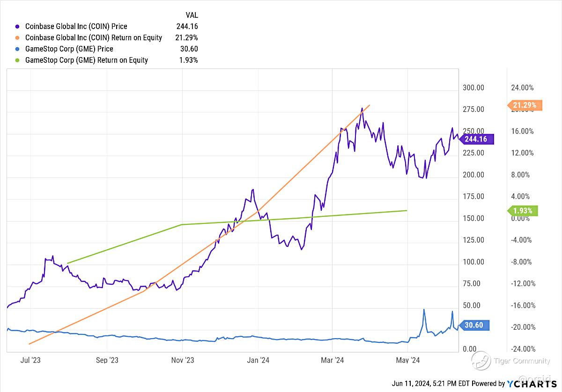This screenshot has height=392, width=562.
Task: Click the blue GME Price legend dot
Action: 18,49
